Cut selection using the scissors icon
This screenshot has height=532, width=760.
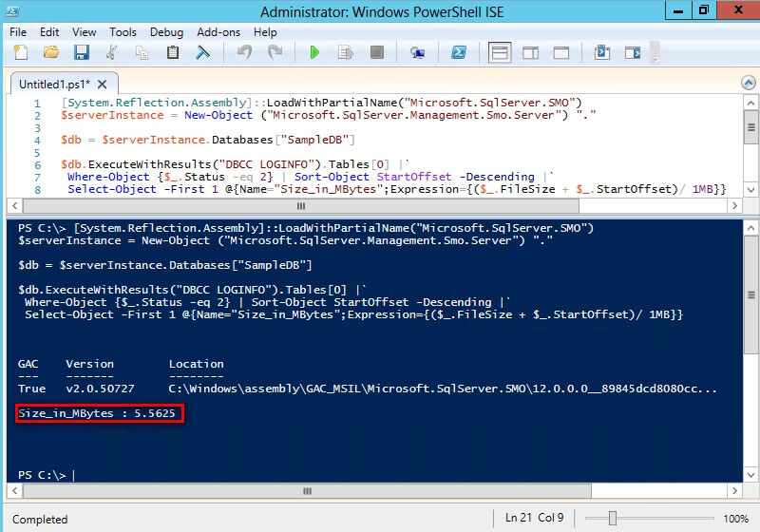click(111, 52)
